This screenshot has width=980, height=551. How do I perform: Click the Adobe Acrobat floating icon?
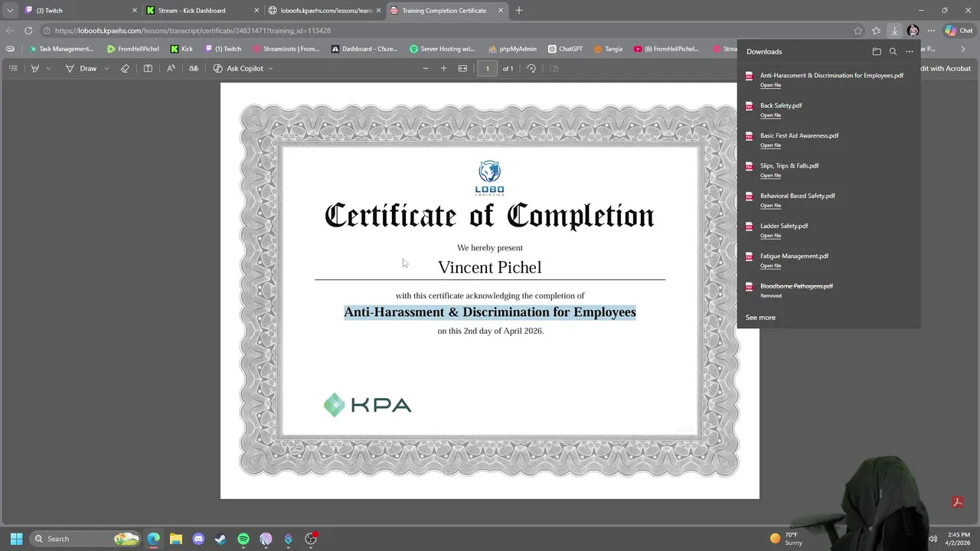pyautogui.click(x=957, y=502)
